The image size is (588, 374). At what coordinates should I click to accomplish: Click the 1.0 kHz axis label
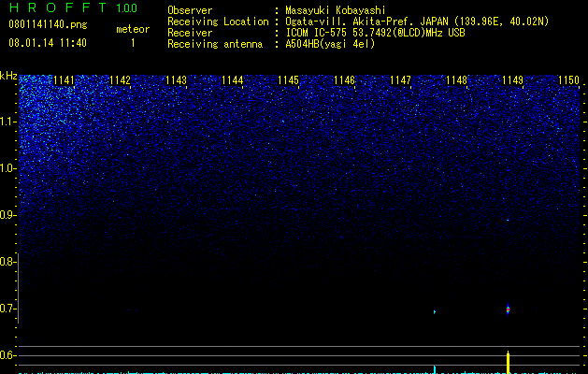[x=7, y=168]
